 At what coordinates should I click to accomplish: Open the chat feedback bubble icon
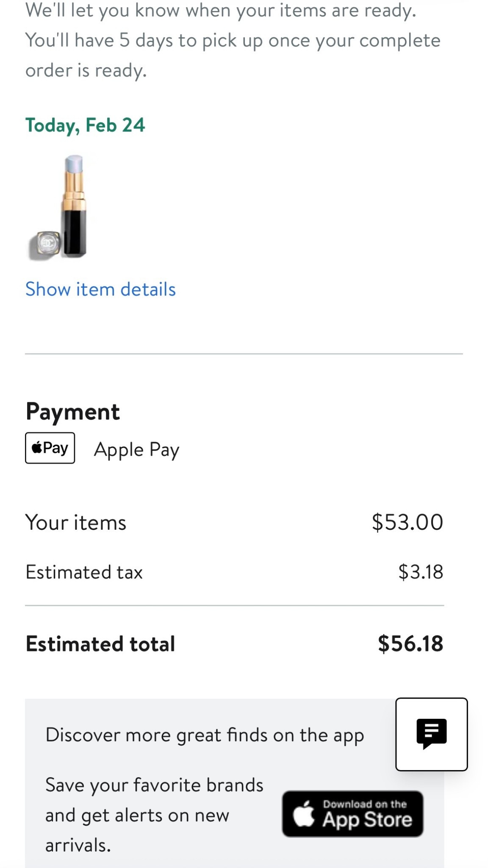[431, 733]
